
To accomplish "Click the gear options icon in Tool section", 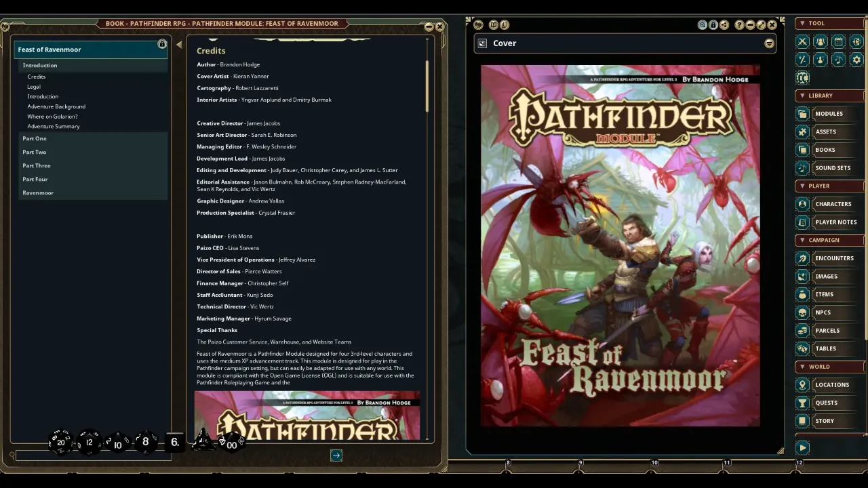I will pyautogui.click(x=856, y=60).
